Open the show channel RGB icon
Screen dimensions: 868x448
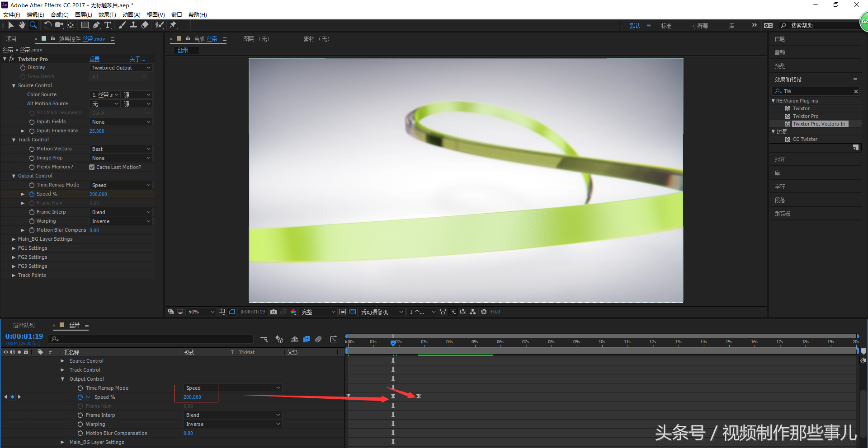[x=293, y=312]
